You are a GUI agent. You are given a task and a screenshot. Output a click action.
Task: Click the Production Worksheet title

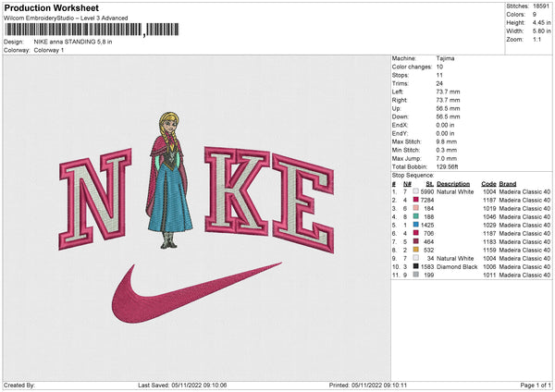(x=51, y=7)
